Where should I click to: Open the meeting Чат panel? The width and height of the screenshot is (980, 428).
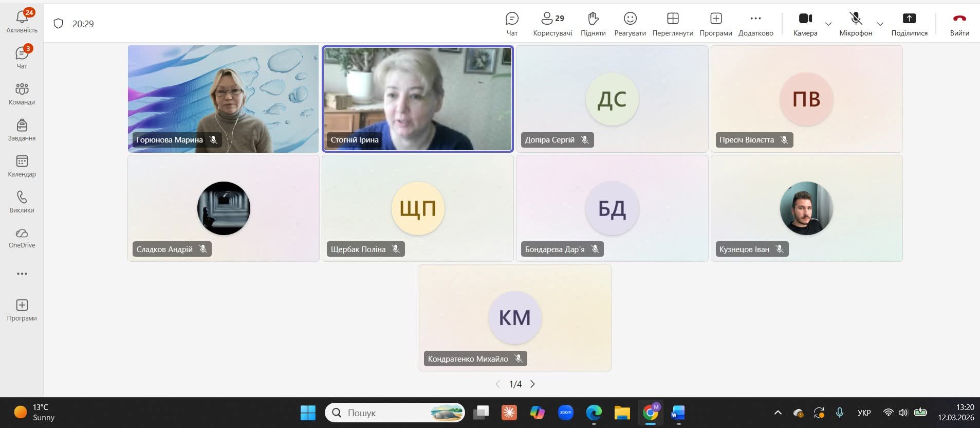click(512, 24)
